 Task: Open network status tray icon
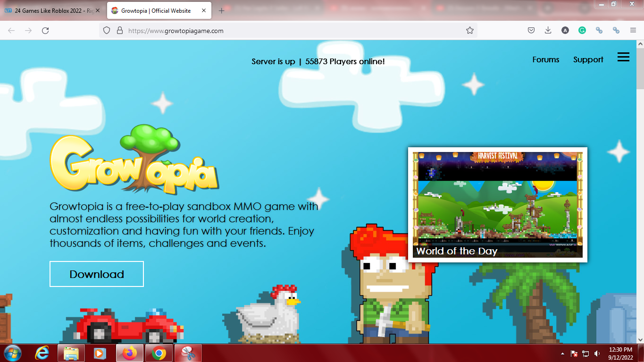585,353
